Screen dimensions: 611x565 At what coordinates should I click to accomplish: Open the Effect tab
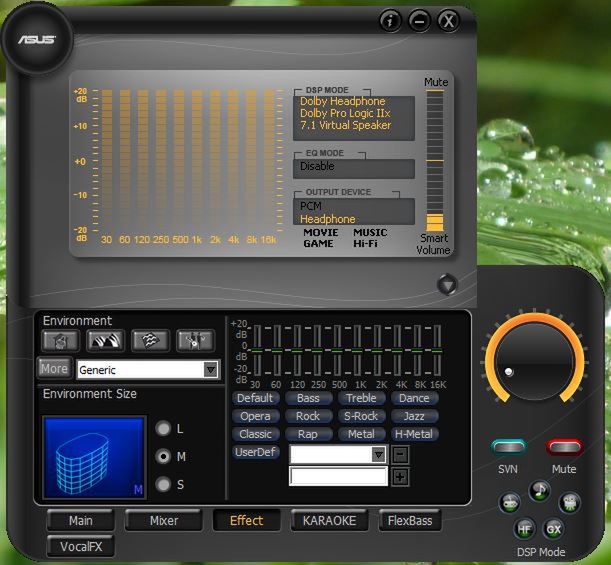[246, 521]
